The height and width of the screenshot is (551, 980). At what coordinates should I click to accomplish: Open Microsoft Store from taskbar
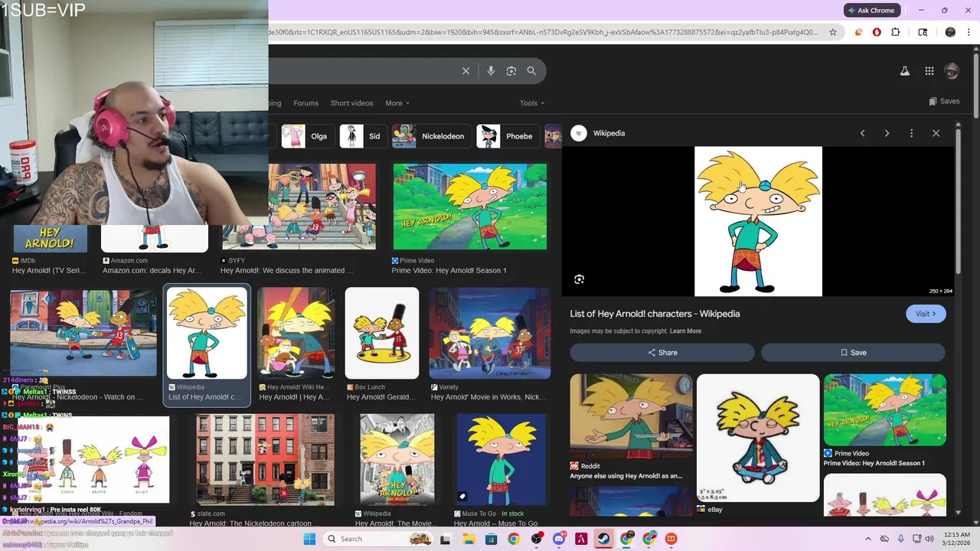tap(491, 539)
